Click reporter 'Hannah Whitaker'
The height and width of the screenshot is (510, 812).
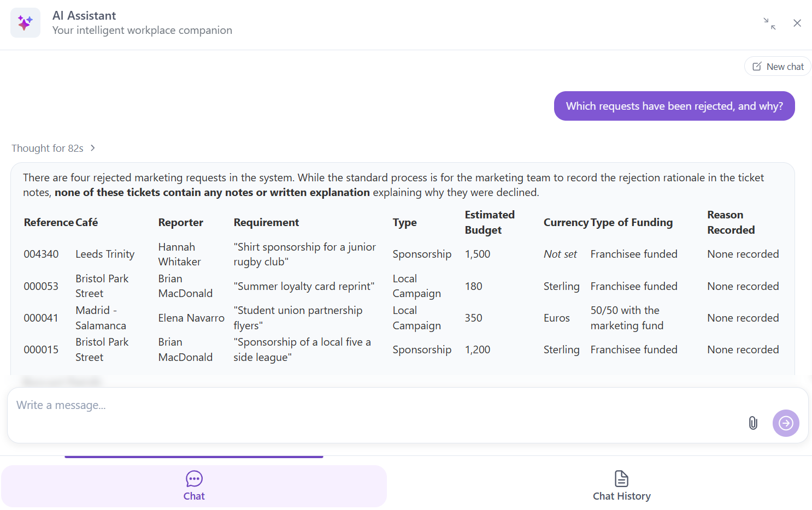tap(180, 254)
